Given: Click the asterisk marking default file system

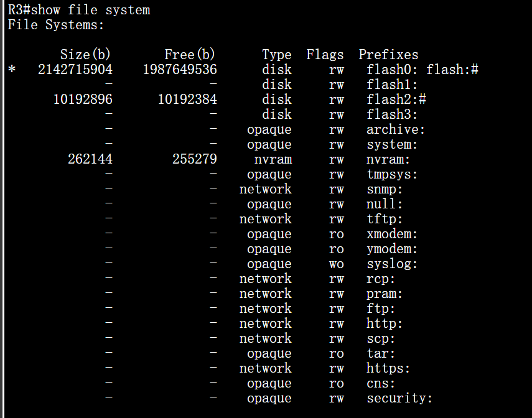Looking at the screenshot, I should (x=12, y=70).
